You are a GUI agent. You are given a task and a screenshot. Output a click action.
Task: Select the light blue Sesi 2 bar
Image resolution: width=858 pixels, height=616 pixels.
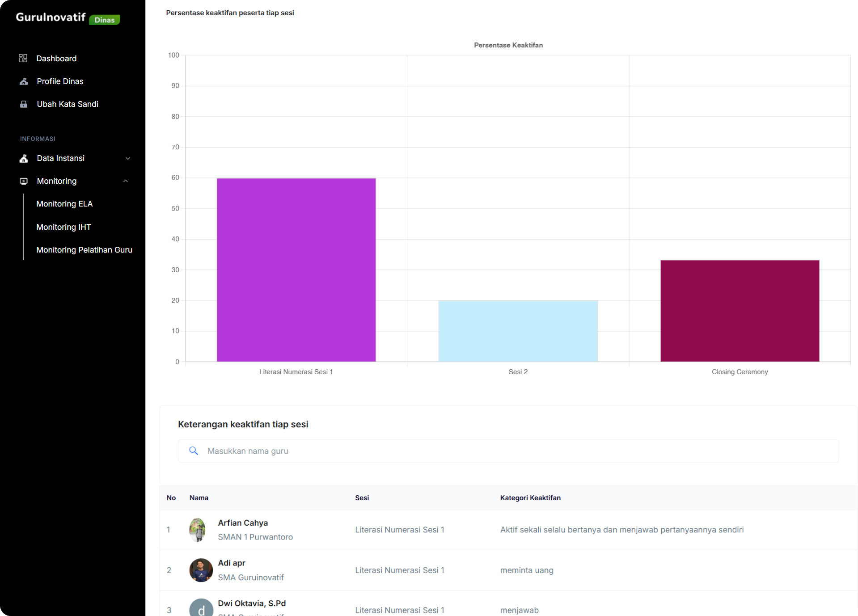[518, 331]
